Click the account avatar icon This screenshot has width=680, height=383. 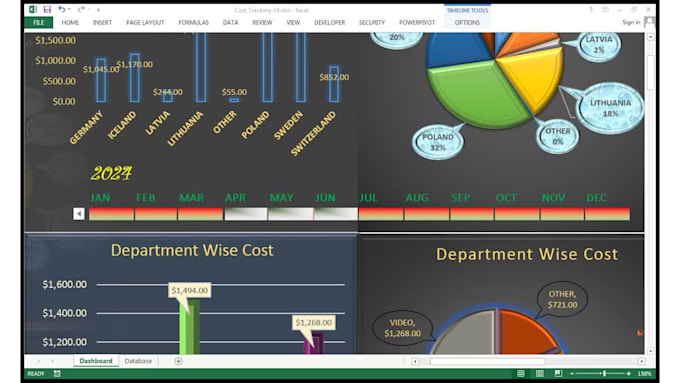[649, 22]
